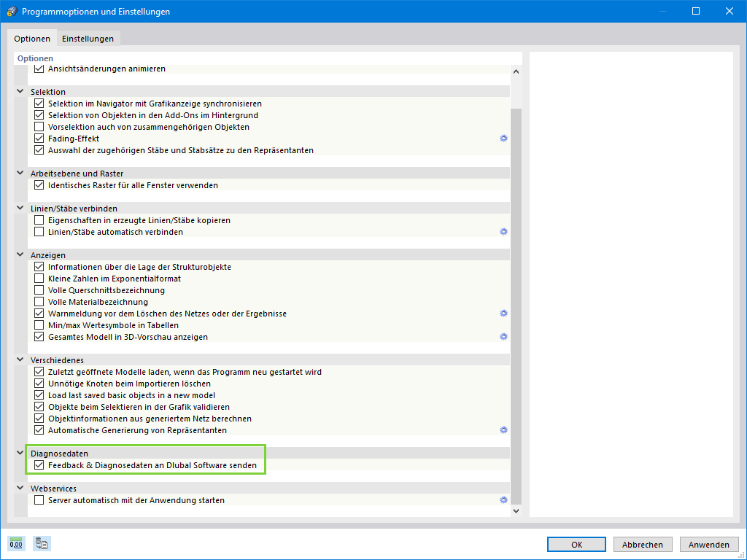Image resolution: width=747 pixels, height=560 pixels.
Task: Click the Abbrechen button
Action: pos(643,544)
